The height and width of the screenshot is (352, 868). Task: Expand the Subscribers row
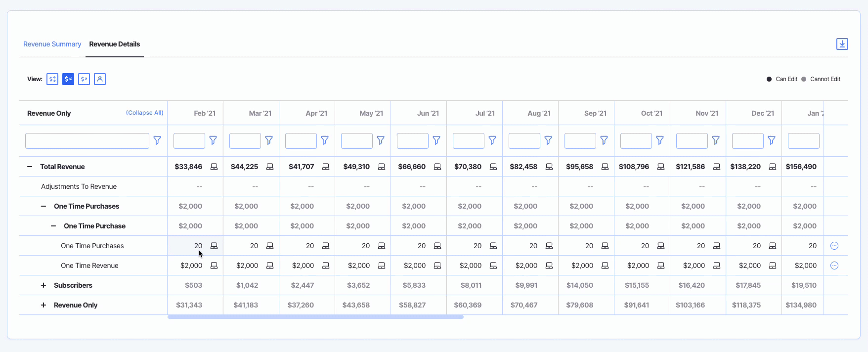tap(43, 285)
